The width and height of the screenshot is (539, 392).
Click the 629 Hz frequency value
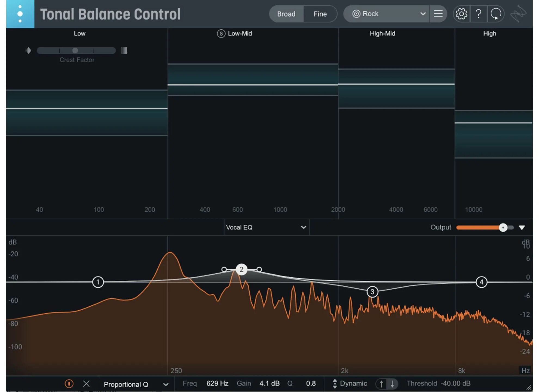click(x=217, y=383)
